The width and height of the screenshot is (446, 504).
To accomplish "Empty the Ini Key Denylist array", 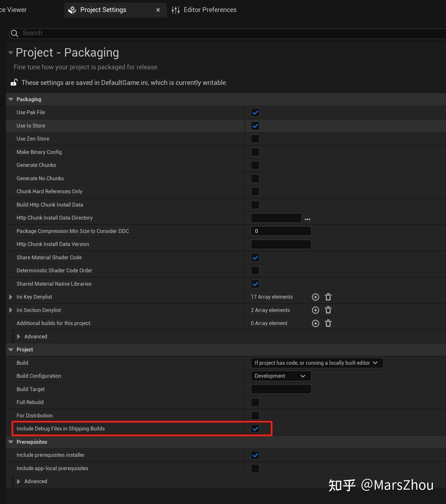I will [328, 297].
